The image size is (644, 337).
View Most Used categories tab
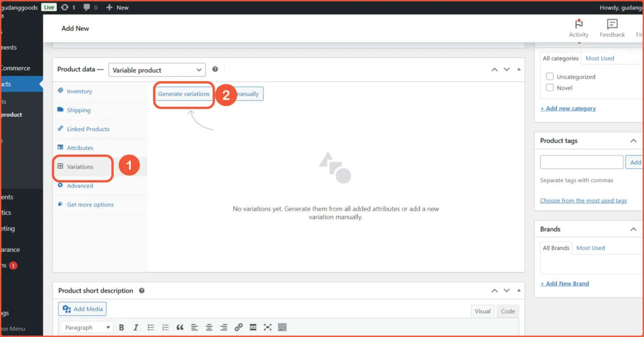[600, 58]
